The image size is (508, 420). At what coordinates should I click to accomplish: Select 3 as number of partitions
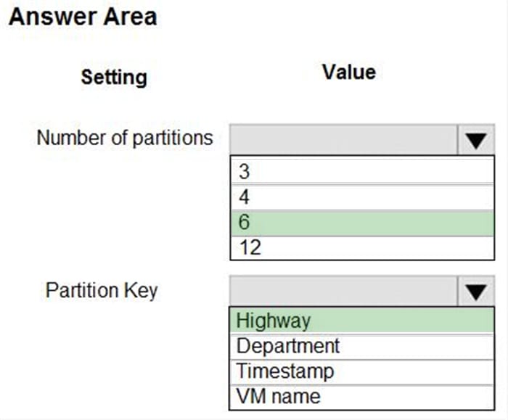click(361, 172)
